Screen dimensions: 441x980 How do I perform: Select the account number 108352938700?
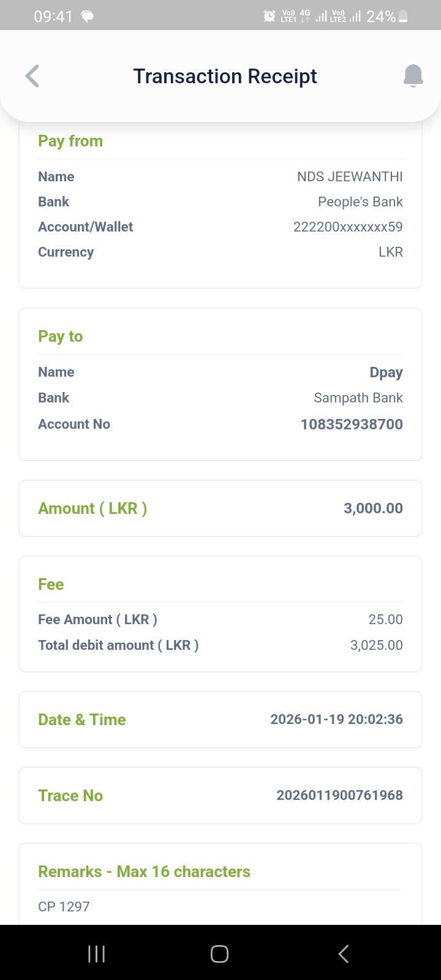click(352, 424)
